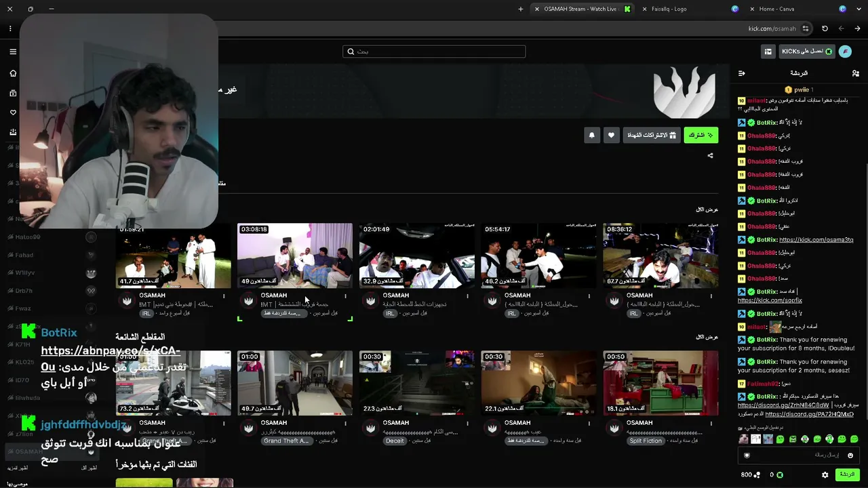This screenshot has height=488, width=868.
Task: Toggle notifications with the bell button
Action: 592,136
